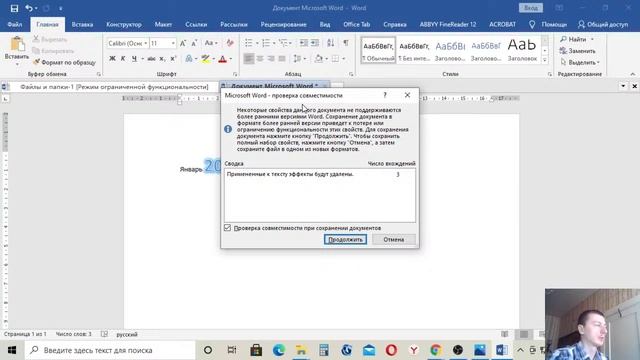The image size is (640, 360).
Task: Toggle italic (К) formatting
Action: coord(123,59)
